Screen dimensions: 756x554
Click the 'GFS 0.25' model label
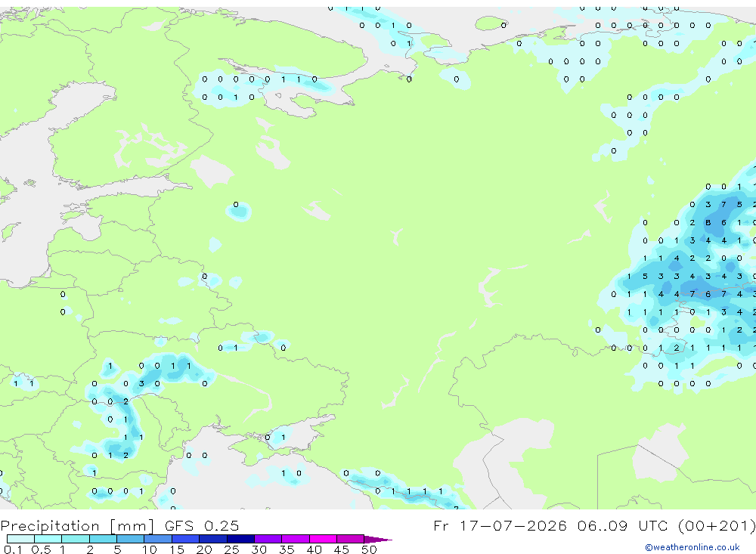click(x=202, y=525)
